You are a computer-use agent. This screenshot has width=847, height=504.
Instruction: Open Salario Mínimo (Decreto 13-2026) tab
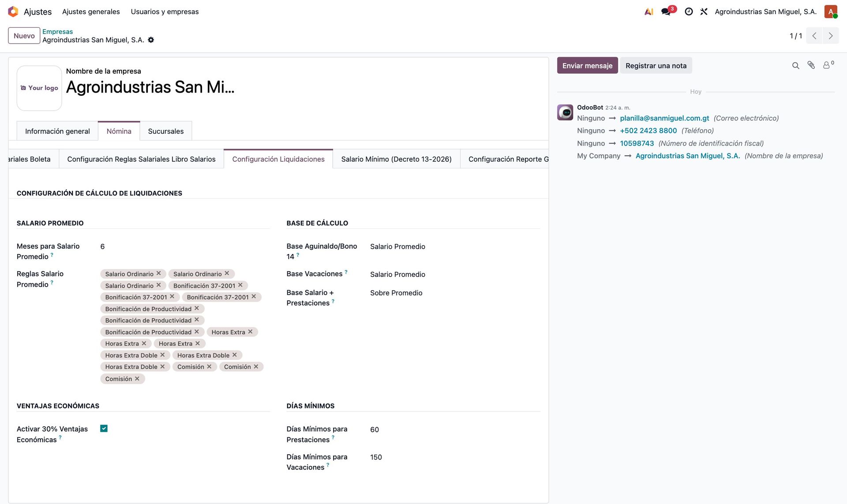pos(396,159)
